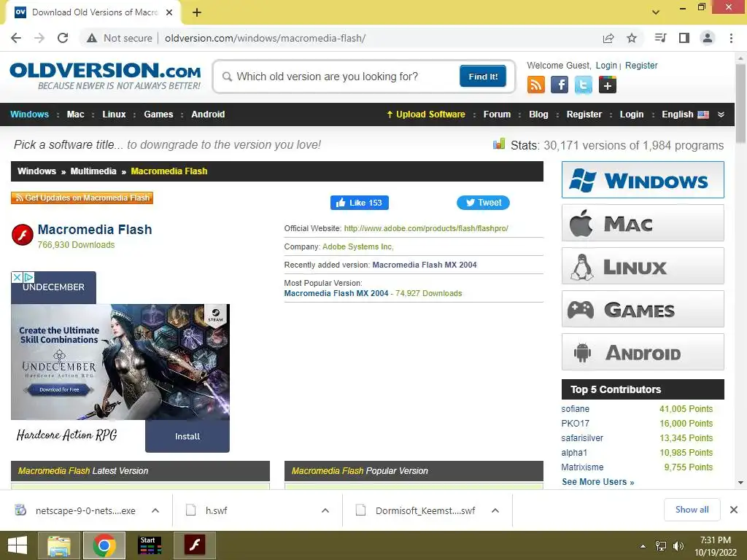
Task: Click the browser address bar URL
Action: click(x=266, y=38)
